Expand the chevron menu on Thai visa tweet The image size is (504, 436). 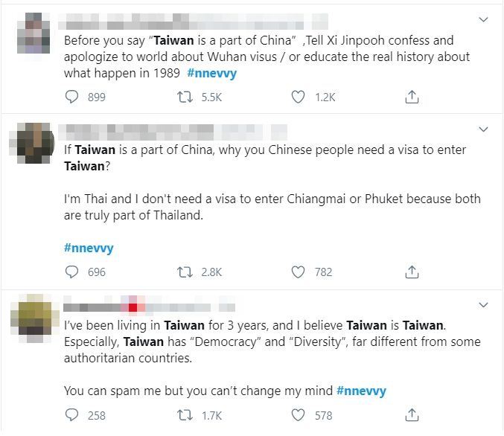pyautogui.click(x=483, y=129)
